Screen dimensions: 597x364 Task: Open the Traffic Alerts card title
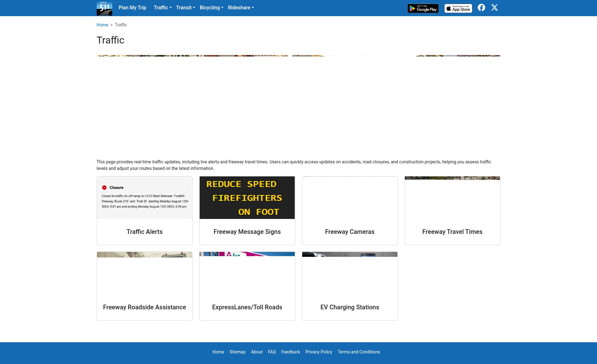pos(145,232)
